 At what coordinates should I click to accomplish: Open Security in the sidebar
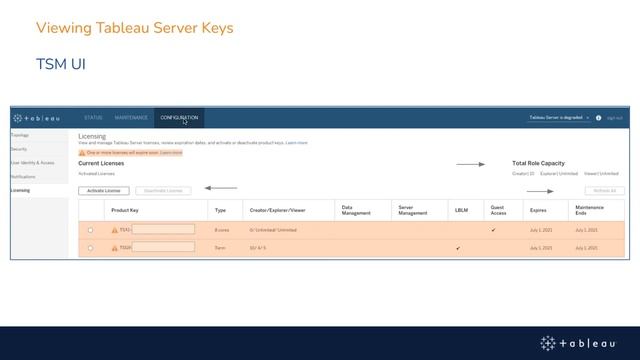[19, 149]
